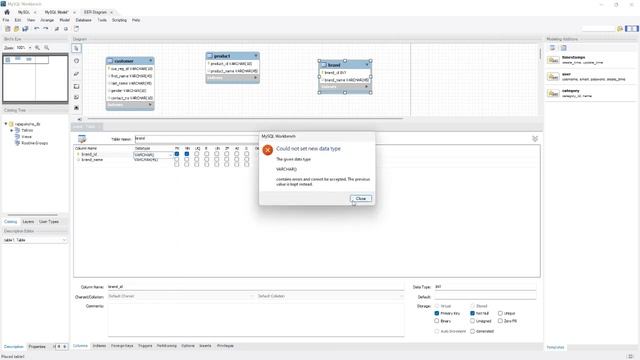Click the Bird's Eye overview thumbnail

35,78
